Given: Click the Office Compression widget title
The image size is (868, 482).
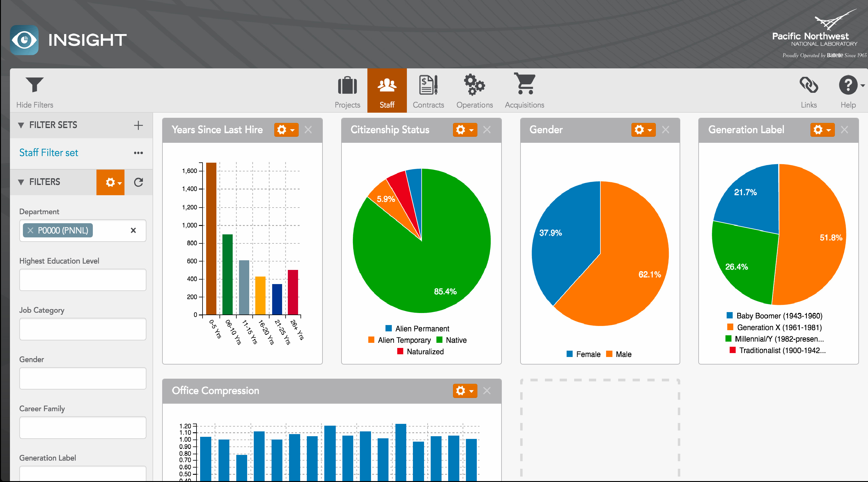Looking at the screenshot, I should pos(215,391).
